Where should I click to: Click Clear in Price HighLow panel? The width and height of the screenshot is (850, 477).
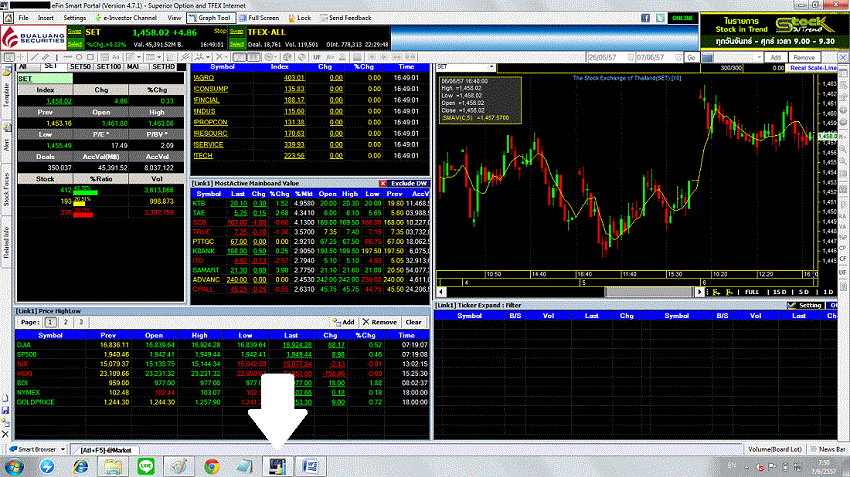pos(413,323)
